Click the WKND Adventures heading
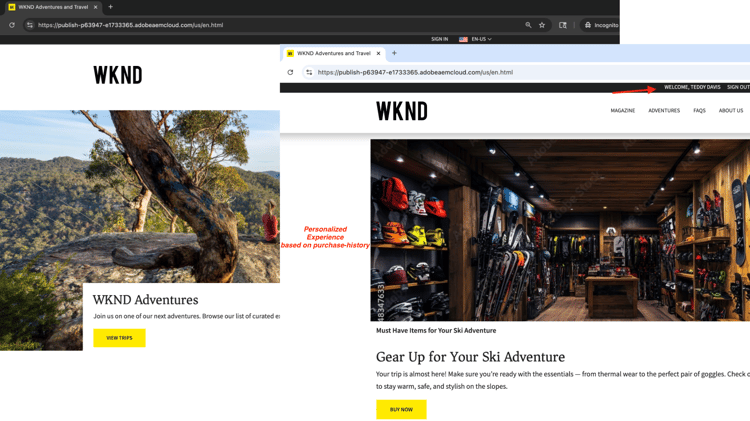Image resolution: width=750 pixels, height=421 pixels. click(x=145, y=299)
